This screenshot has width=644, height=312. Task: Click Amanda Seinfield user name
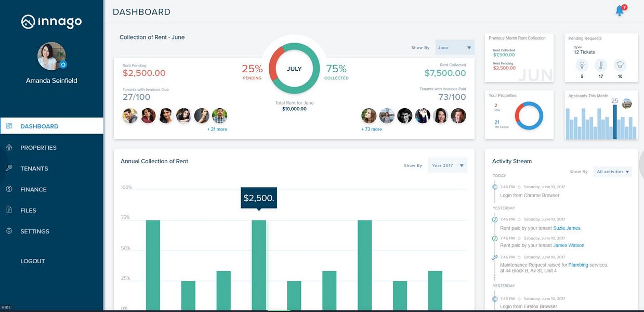click(x=51, y=81)
